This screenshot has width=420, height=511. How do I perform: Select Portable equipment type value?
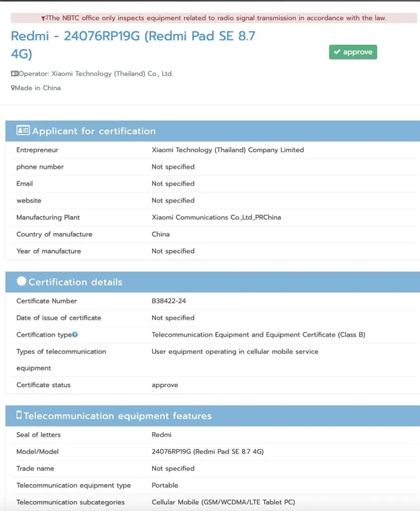coord(165,486)
